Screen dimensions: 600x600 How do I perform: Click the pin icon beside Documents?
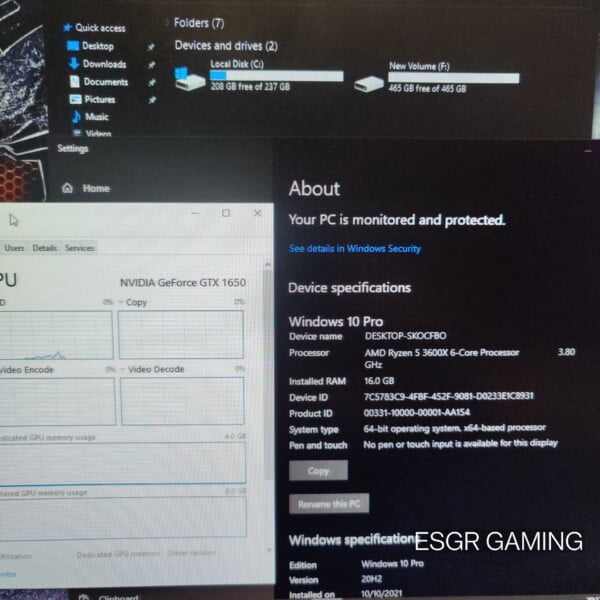pos(152,82)
